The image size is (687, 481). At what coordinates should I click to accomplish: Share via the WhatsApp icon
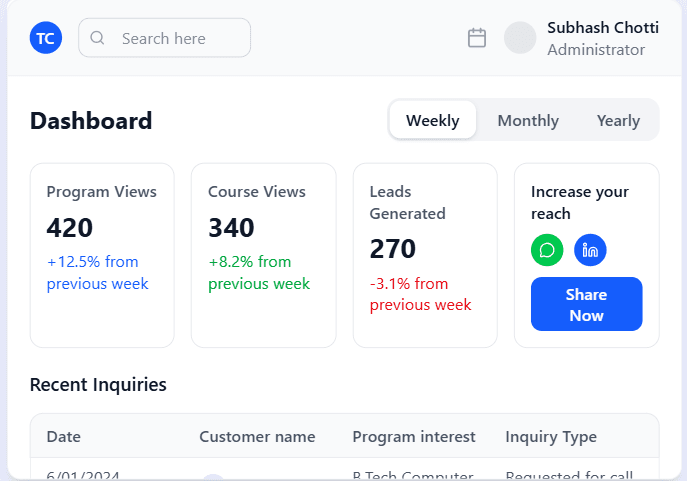pyautogui.click(x=547, y=250)
